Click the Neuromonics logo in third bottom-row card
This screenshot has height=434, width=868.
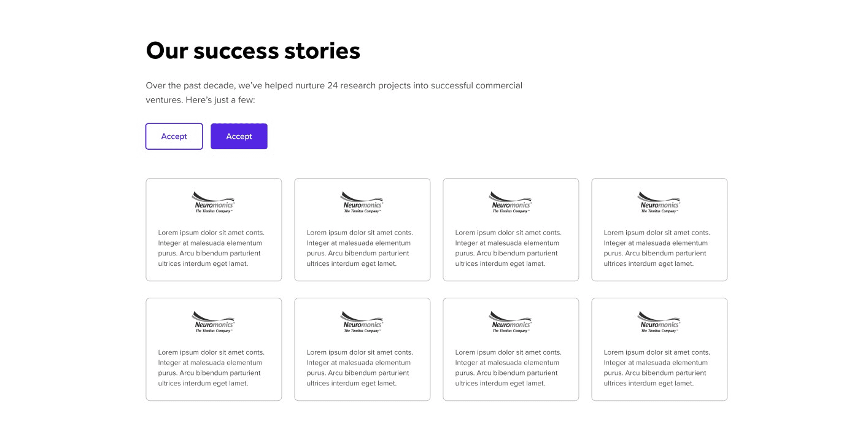coord(511,322)
